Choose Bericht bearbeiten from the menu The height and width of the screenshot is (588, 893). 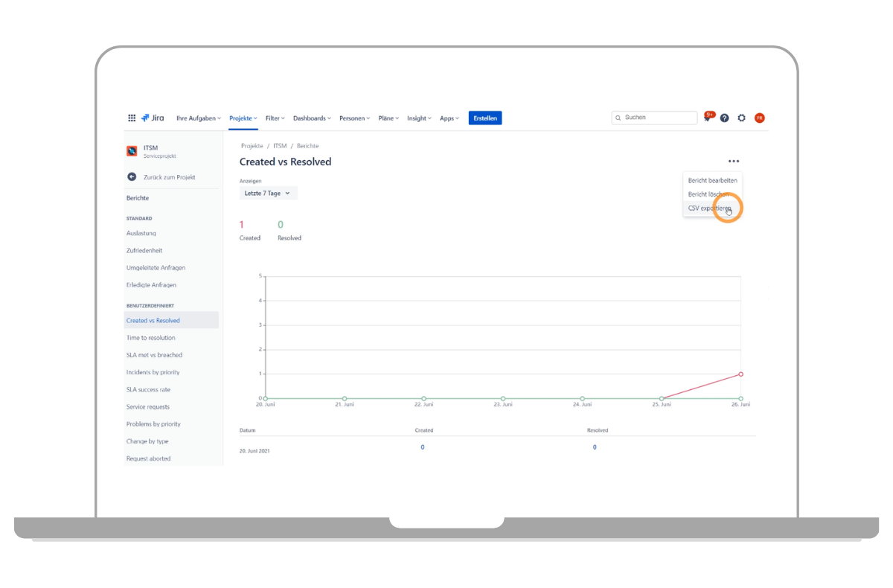click(712, 181)
